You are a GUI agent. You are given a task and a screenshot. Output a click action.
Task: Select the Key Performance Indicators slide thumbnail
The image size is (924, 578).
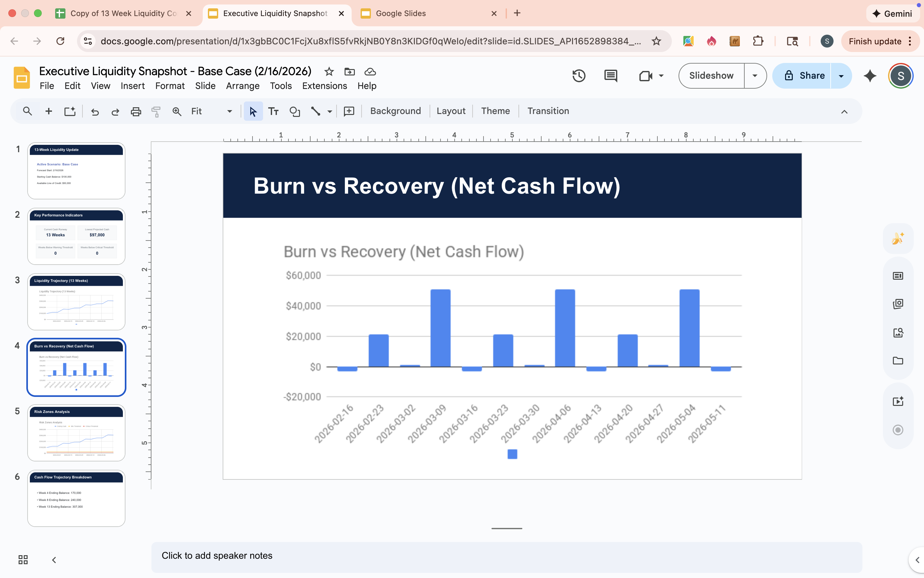pyautogui.click(x=76, y=236)
